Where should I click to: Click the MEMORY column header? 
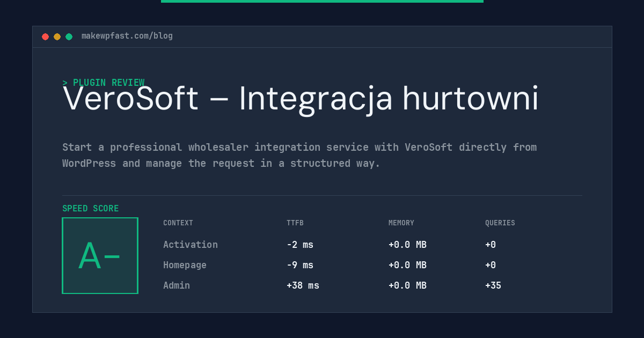pyautogui.click(x=401, y=223)
